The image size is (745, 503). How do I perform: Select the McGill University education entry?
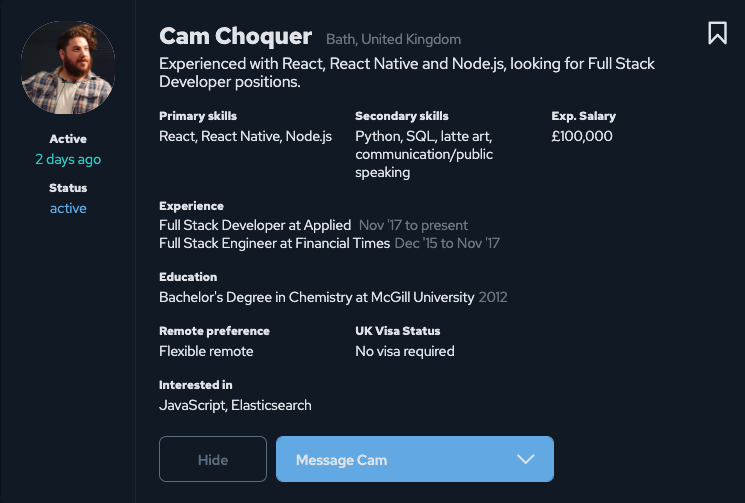tap(316, 297)
